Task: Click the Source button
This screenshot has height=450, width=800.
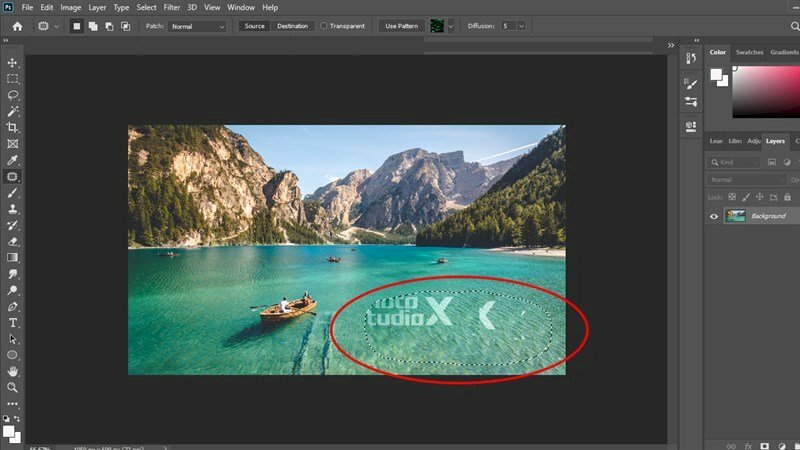Action: (254, 26)
